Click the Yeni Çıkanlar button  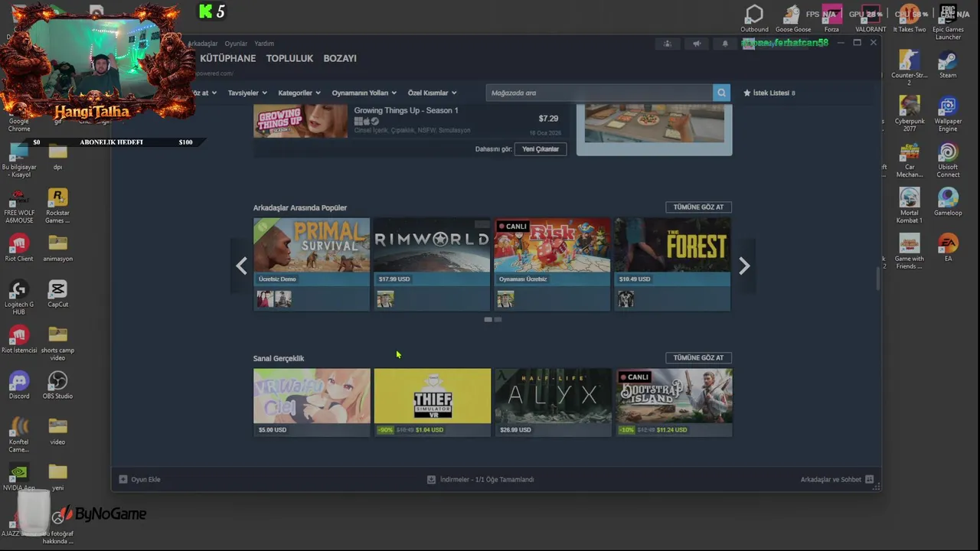pos(541,149)
